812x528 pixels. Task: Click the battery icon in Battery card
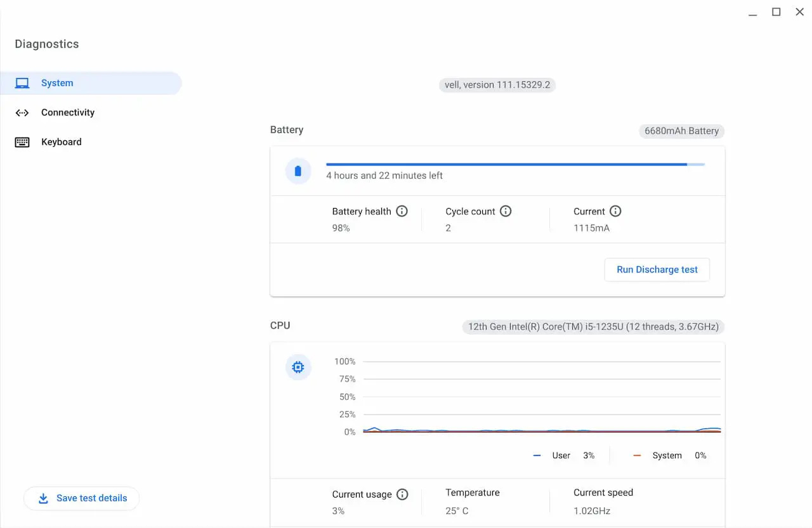point(298,171)
